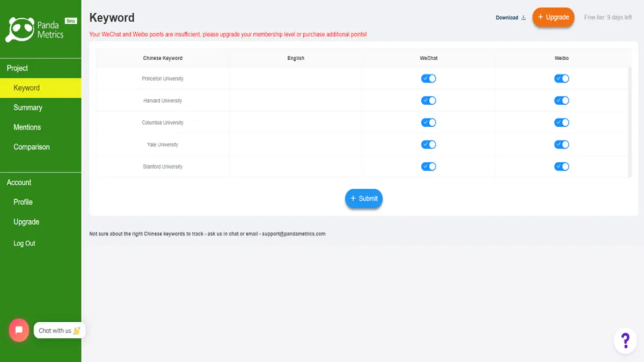The width and height of the screenshot is (644, 362).
Task: Click the Chinese Keyword column header
Action: [x=163, y=58]
